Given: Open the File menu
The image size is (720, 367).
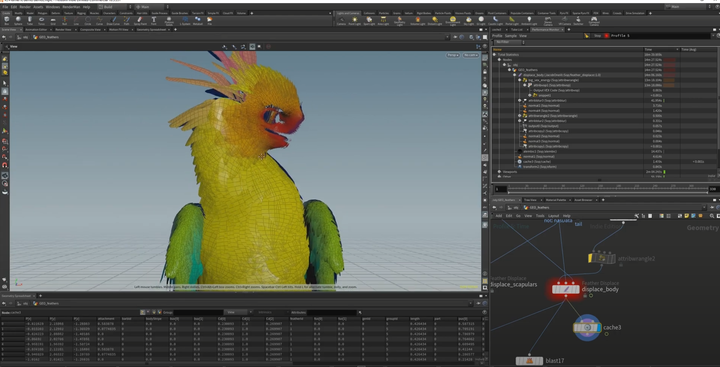Looking at the screenshot, I should coord(5,7).
